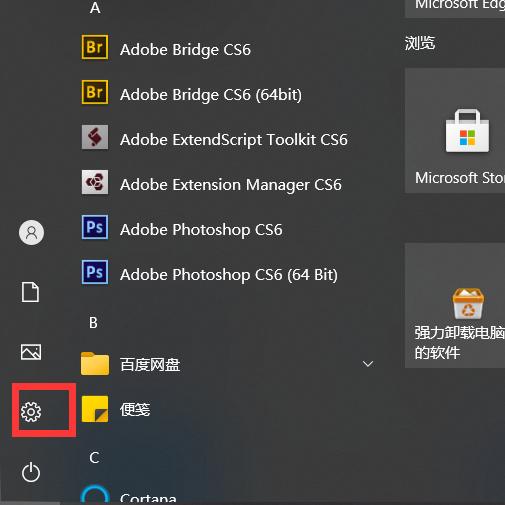Select the Cortana app name

click(x=148, y=498)
